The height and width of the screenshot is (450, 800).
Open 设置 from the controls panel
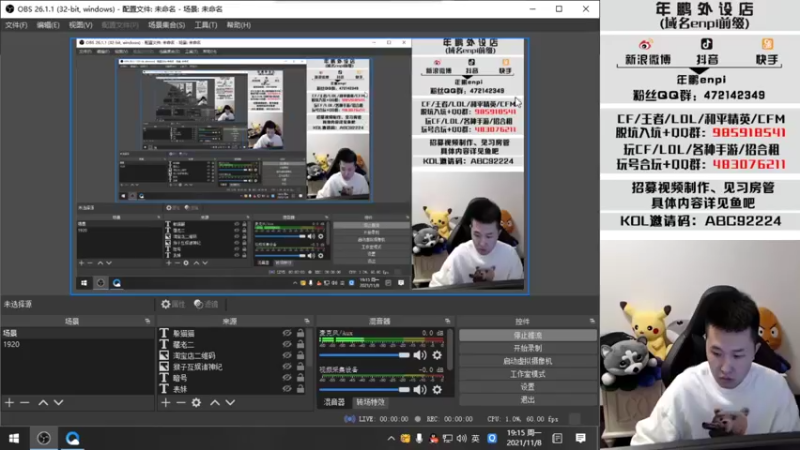528,387
